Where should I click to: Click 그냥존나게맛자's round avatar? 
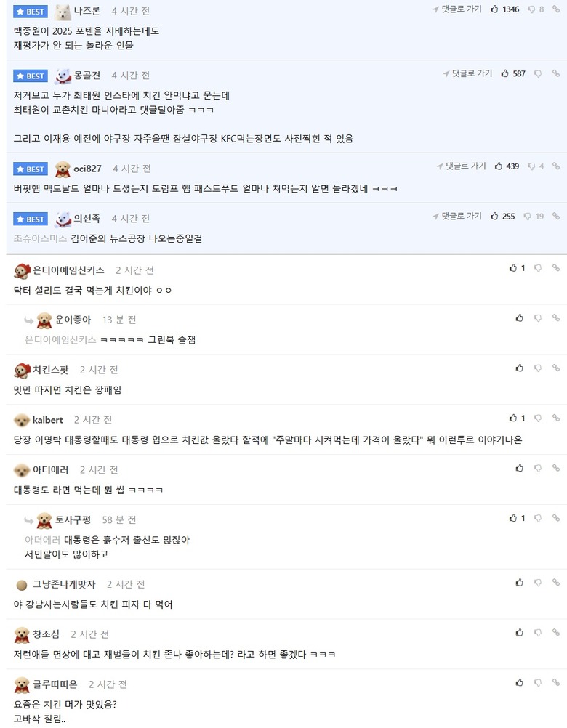coord(21,584)
